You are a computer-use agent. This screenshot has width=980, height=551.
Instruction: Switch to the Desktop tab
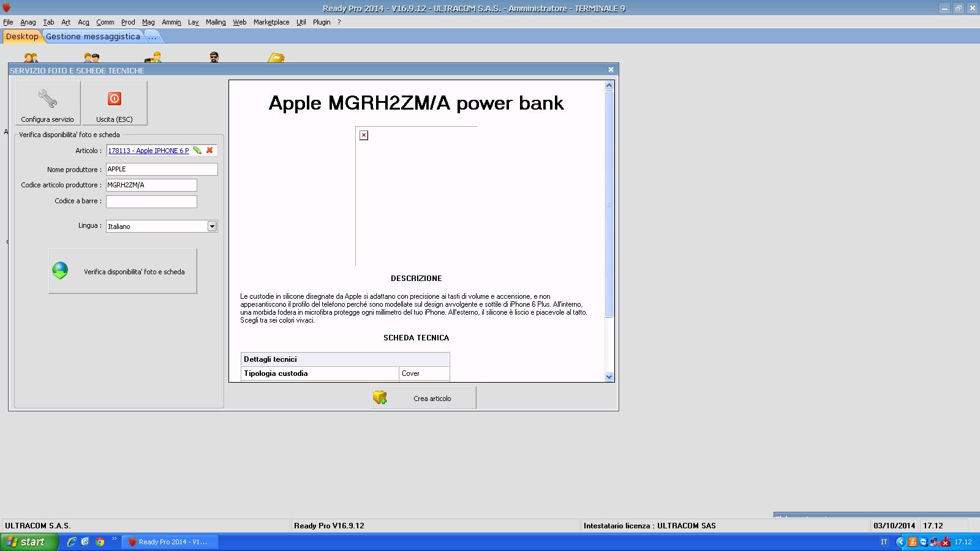pyautogui.click(x=22, y=36)
